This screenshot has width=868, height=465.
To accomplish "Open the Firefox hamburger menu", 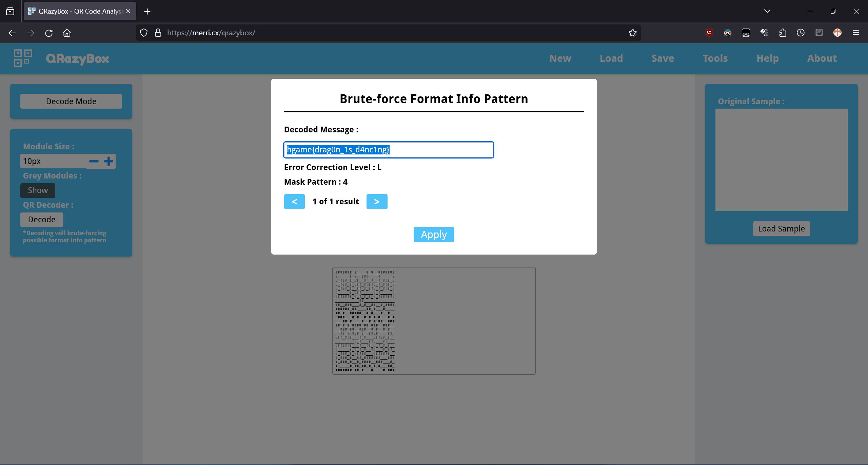I will 855,33.
